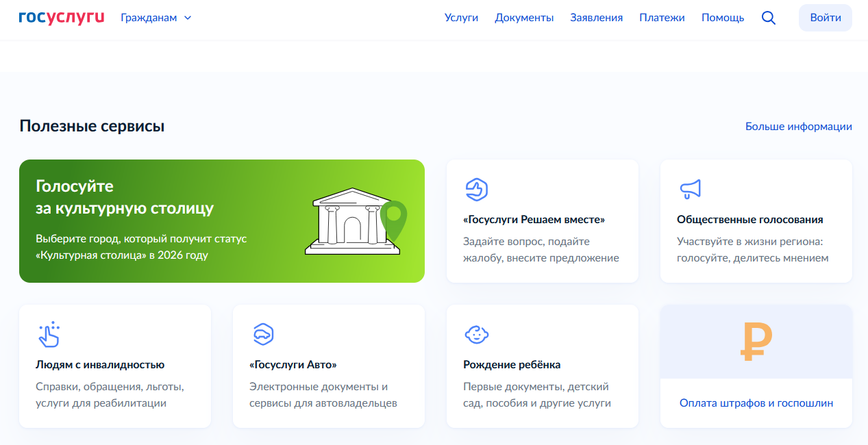Open the Больше информации link
This screenshot has width=868, height=445.
[x=799, y=127]
